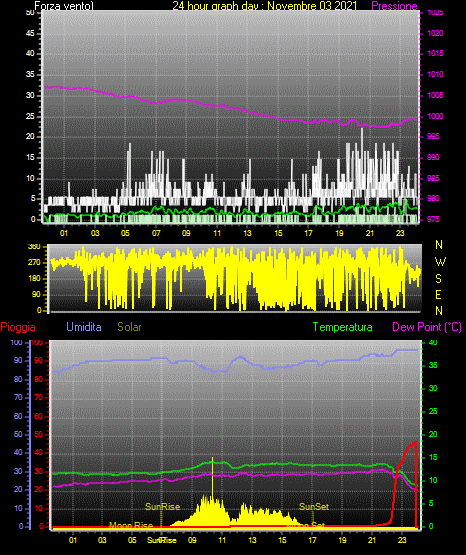
Task: Click the wind direction axis value 360
Action: pos(34,247)
